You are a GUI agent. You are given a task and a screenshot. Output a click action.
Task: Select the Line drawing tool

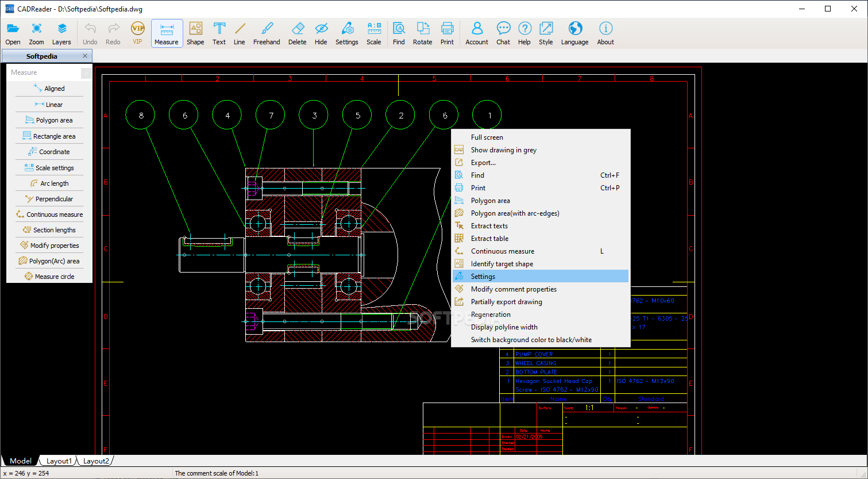coord(240,33)
